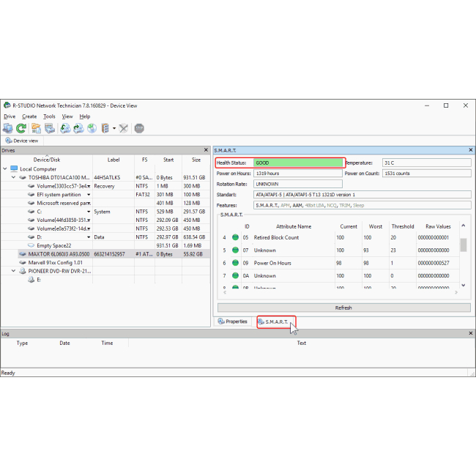Click the gray Stop toolbar icon
476x476 pixels.
tap(139, 128)
